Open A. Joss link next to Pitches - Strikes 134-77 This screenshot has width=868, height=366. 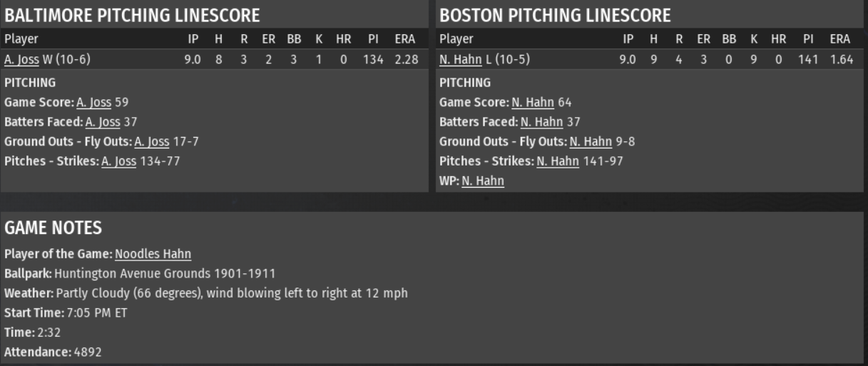tap(114, 161)
